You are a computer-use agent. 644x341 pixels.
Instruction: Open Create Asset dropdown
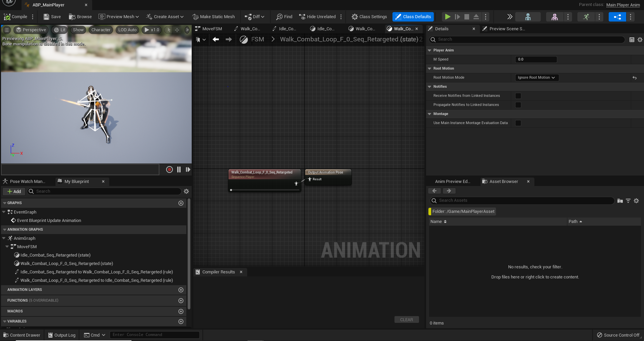tap(165, 16)
